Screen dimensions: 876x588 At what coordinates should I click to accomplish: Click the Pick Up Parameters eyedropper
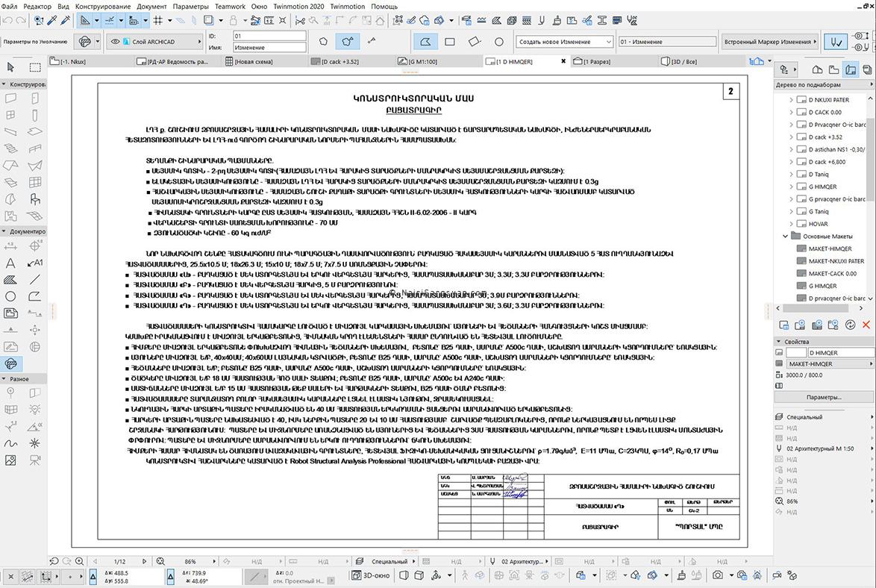click(52, 21)
